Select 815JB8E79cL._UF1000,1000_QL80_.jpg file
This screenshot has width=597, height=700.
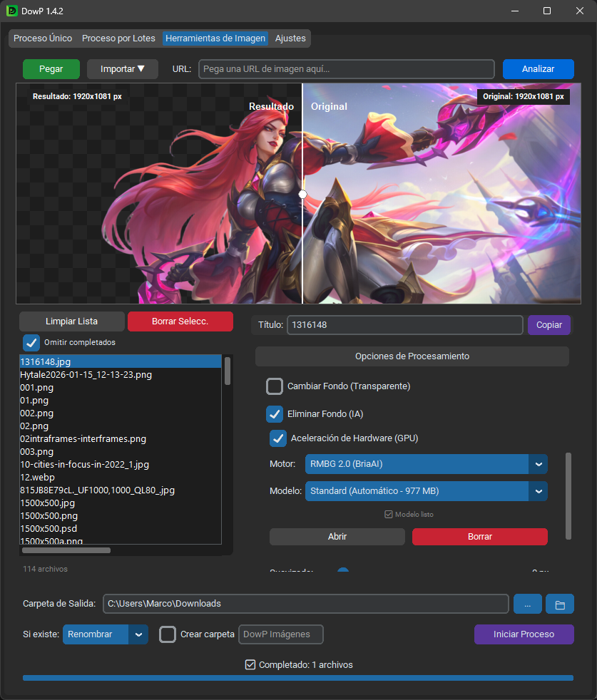[121, 490]
